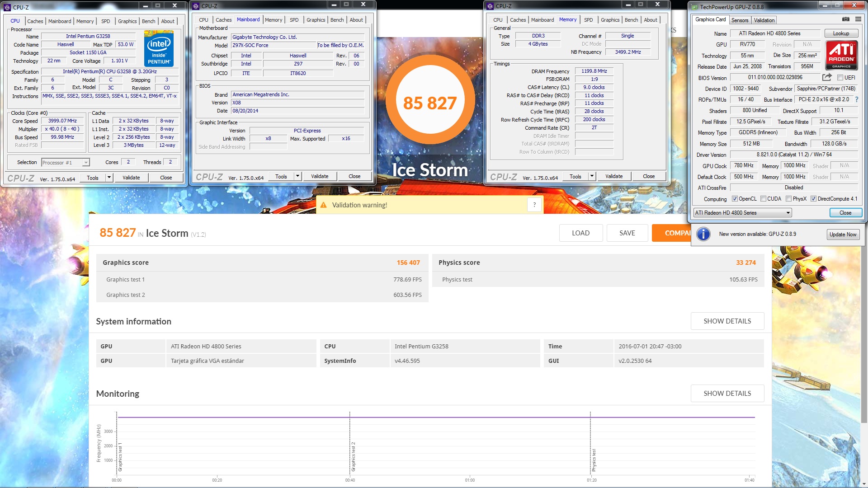Toggle the DirectCompute 4.1 checkbox
The height and width of the screenshot is (488, 868).
pos(813,199)
